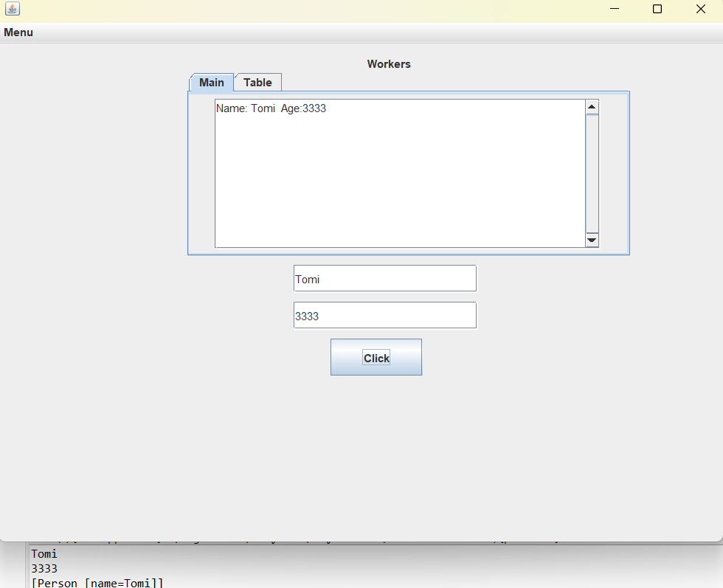723x588 pixels.
Task: Click console output line 'Tomi'
Action: [44, 554]
